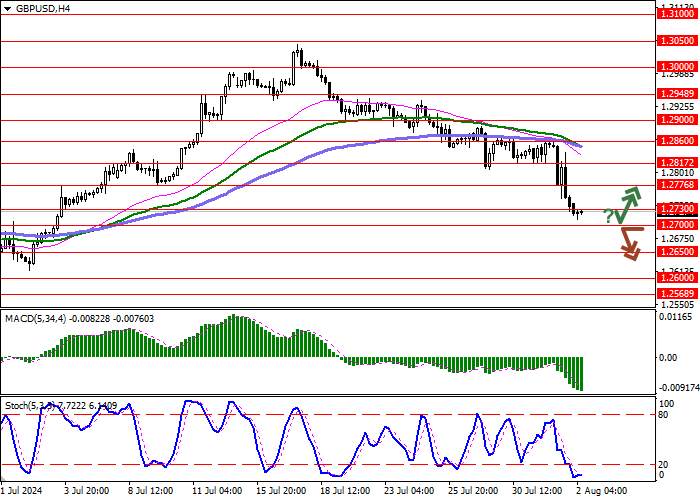Open the dropdown arrow beside GBPUSD,H4

pos(8,8)
